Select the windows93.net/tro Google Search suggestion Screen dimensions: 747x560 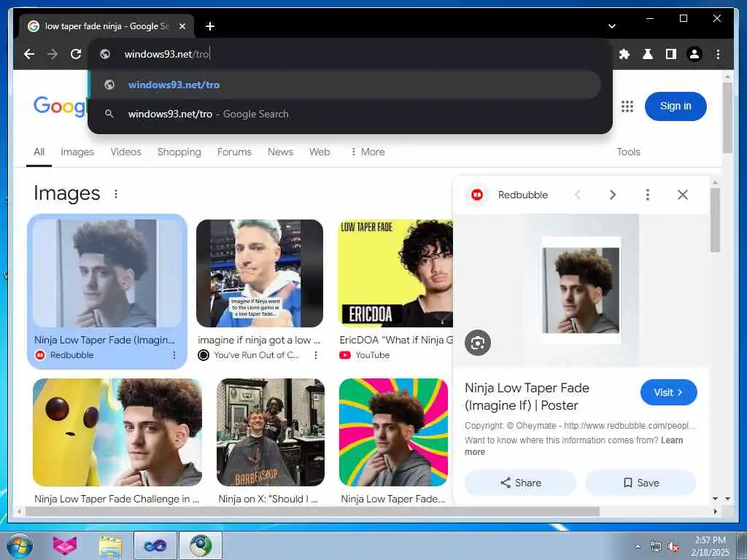tap(344, 114)
